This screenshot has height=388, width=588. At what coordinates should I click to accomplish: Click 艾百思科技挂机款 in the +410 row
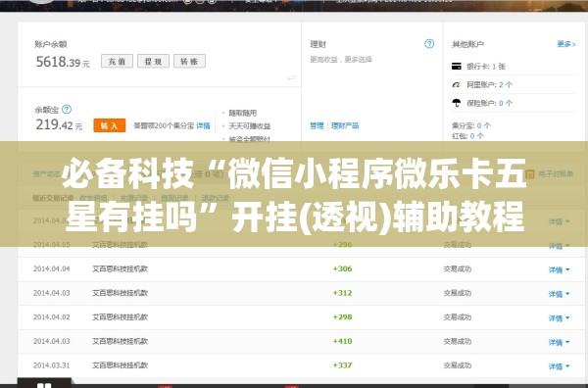pyautogui.click(x=120, y=341)
